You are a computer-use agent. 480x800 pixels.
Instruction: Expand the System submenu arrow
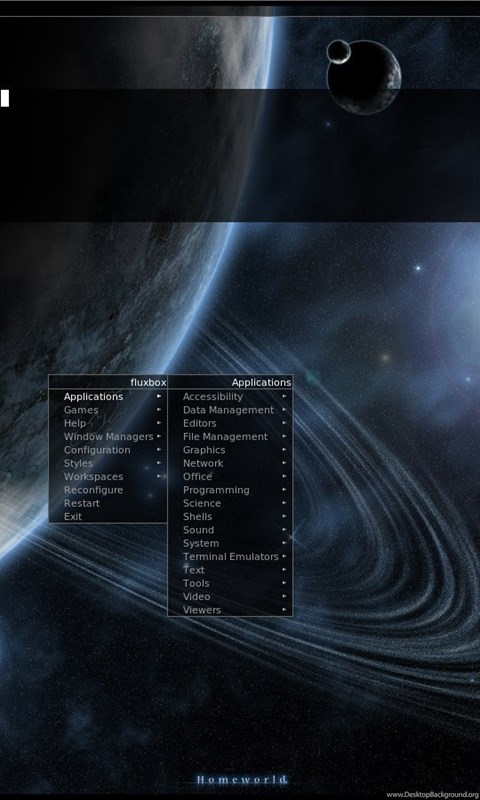[284, 543]
